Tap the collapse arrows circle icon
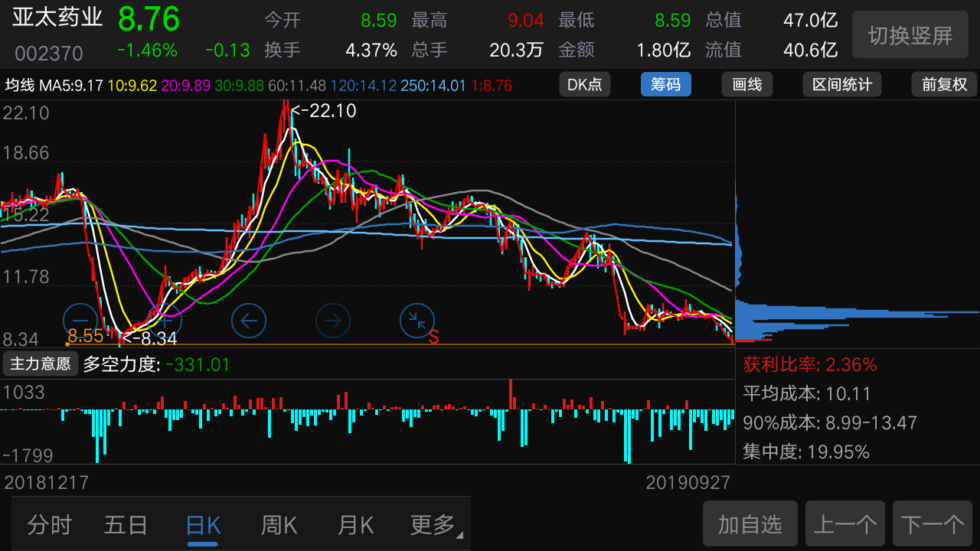 pos(417,321)
